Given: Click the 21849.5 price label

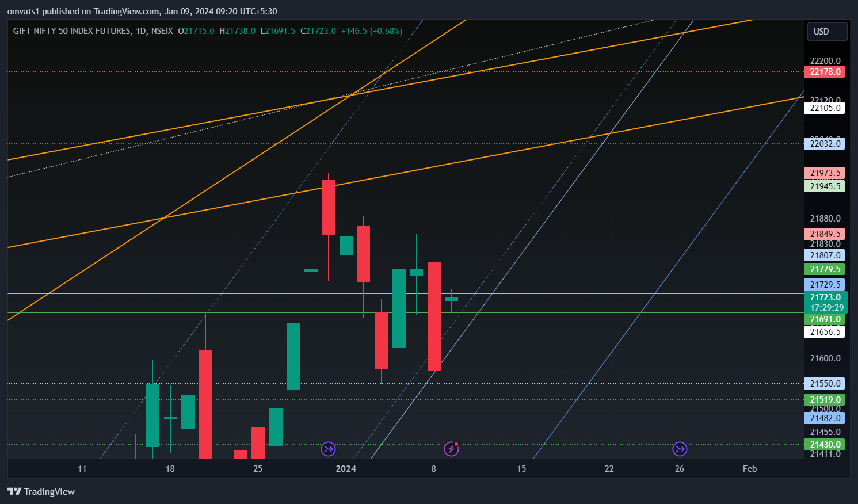Looking at the screenshot, I should coord(825,234).
